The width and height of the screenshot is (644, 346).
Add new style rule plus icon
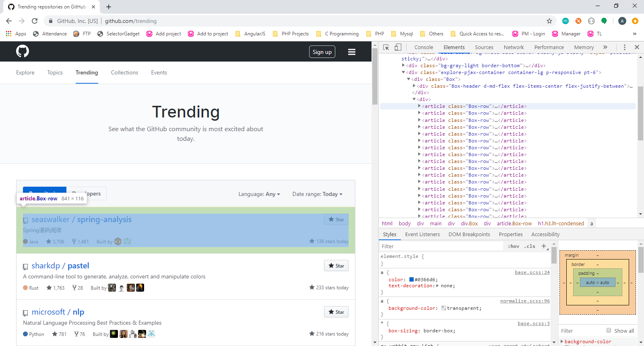coord(544,246)
